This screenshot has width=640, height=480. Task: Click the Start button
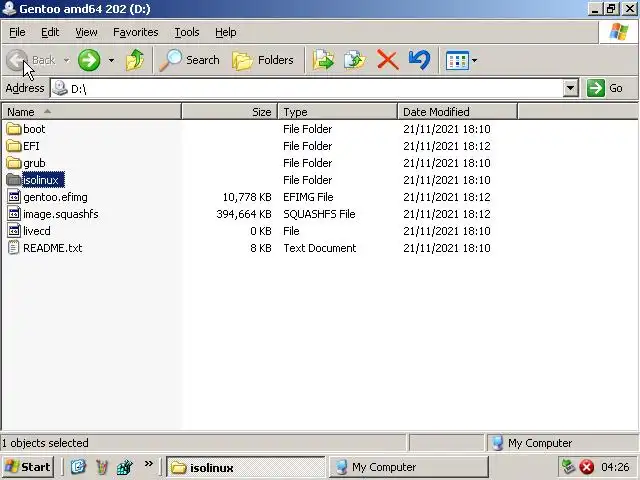pos(27,467)
